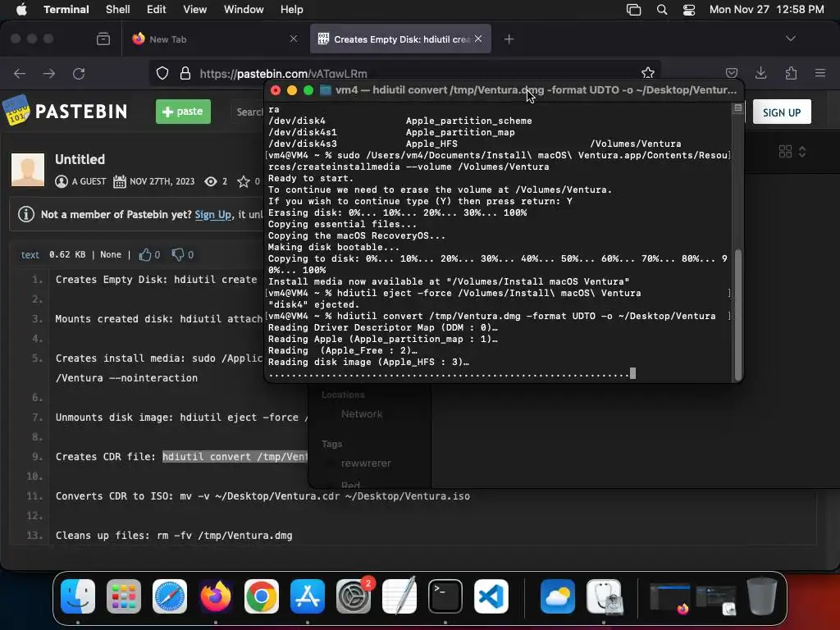The height and width of the screenshot is (630, 840).
Task: Open the Trash in the Dock
Action: click(762, 596)
